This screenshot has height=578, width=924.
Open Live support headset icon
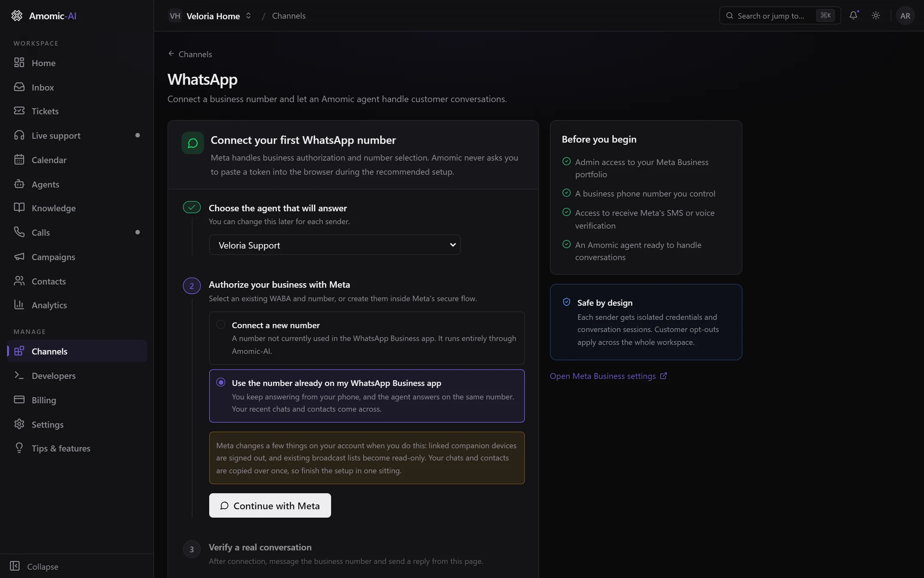(19, 135)
